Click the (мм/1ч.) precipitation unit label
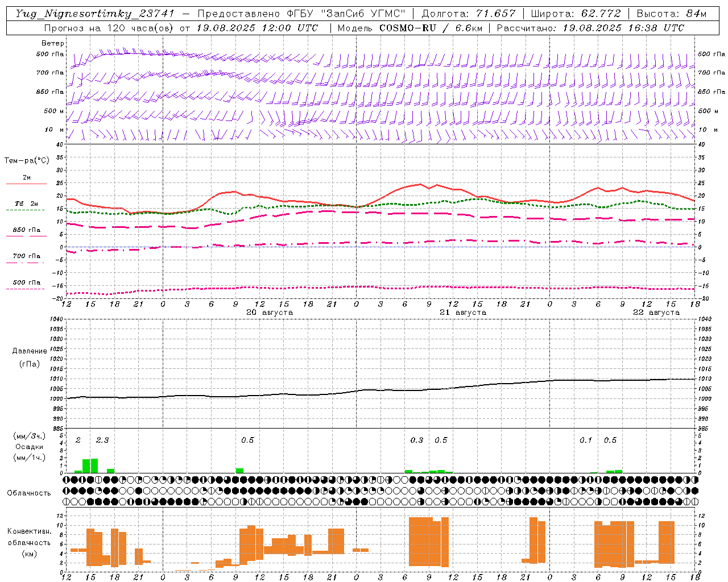Viewport: 728px width, 582px height. (x=30, y=458)
